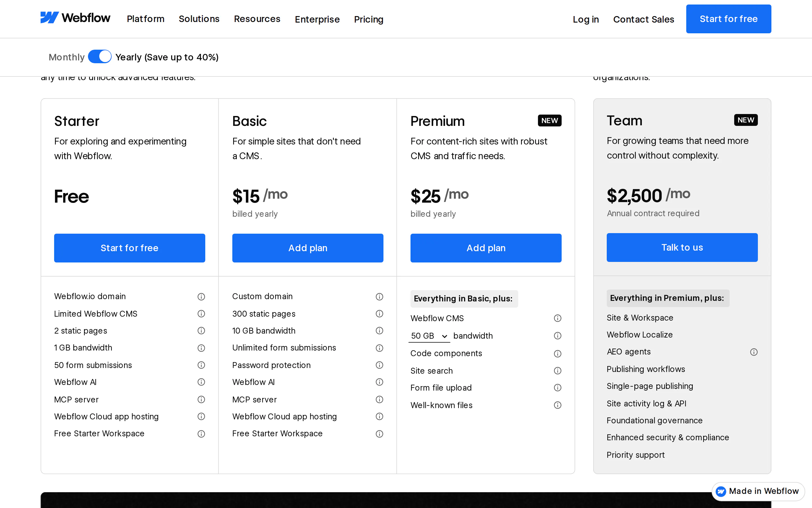Image resolution: width=812 pixels, height=508 pixels.
Task: Click the $25 /mo Premium price
Action: pyautogui.click(x=439, y=196)
